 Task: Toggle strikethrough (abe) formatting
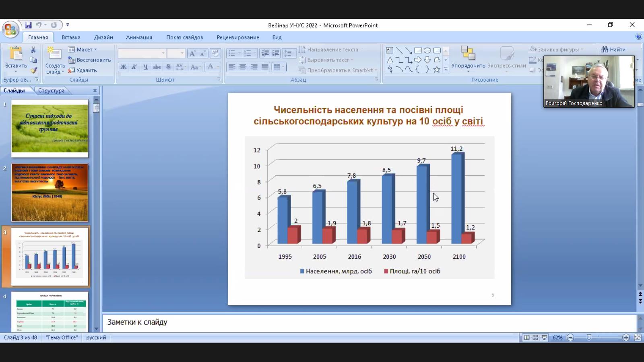tap(157, 67)
